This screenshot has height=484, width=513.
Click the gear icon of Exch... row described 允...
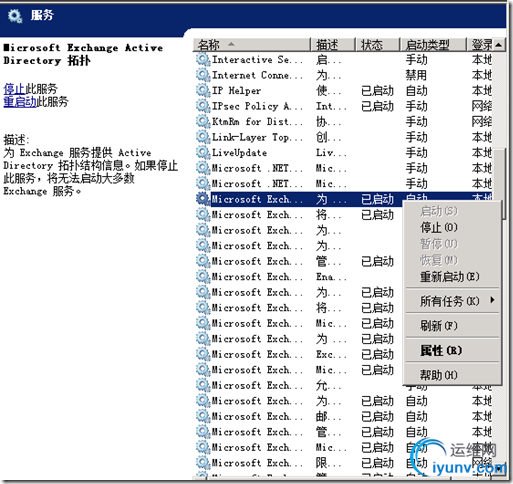(x=203, y=385)
